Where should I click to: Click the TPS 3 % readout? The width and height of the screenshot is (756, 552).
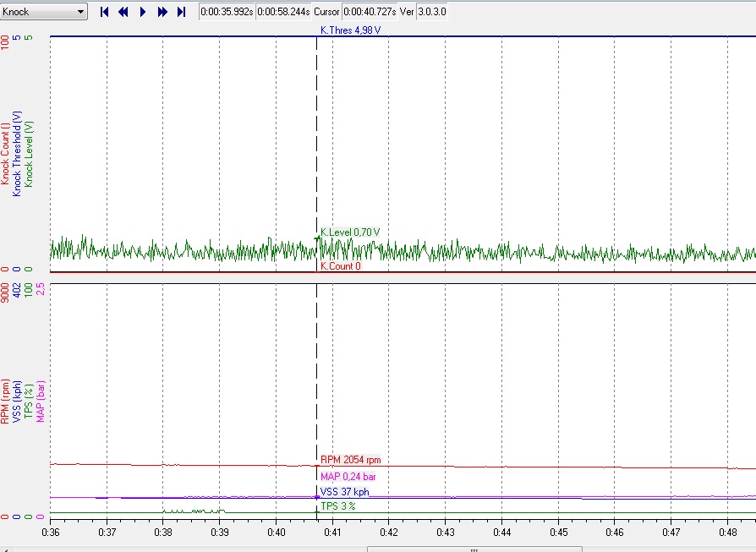(x=338, y=506)
